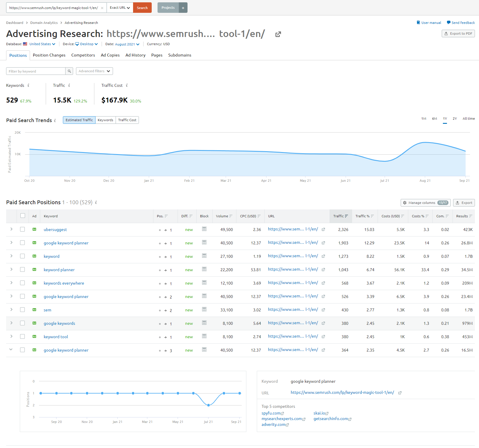Expand the ubersuggest row details

point(11,229)
